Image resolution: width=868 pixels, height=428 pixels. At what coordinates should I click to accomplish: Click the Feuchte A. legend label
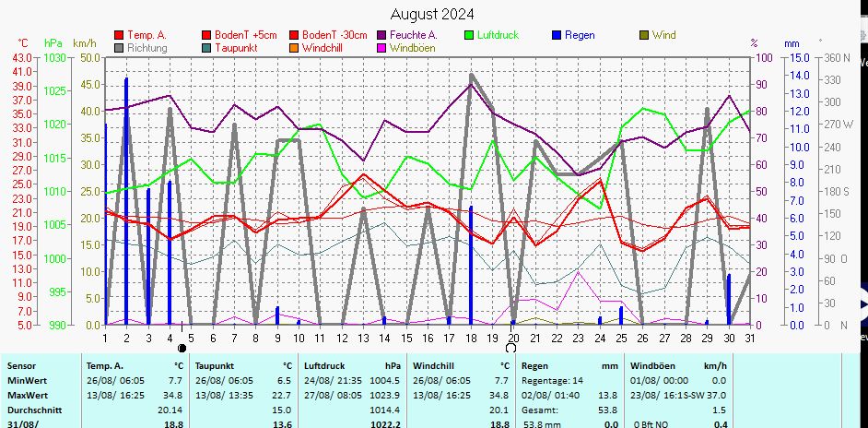pyautogui.click(x=413, y=35)
